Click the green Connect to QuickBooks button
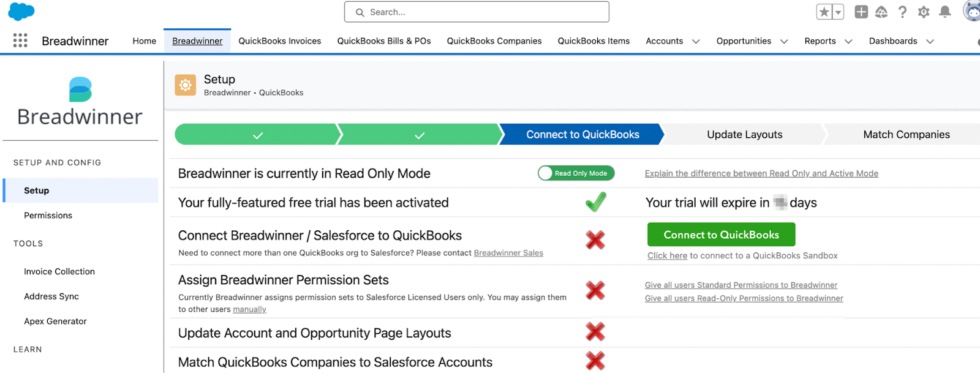The width and height of the screenshot is (980, 373). [x=722, y=235]
